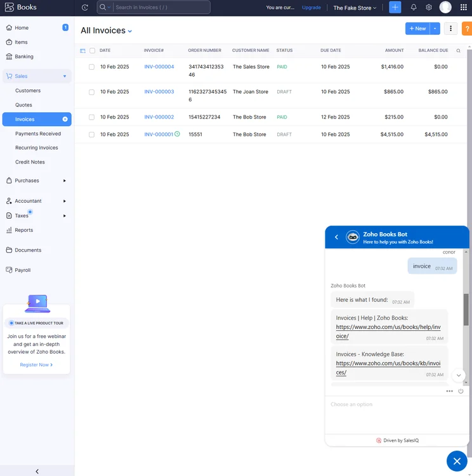Open the New button dropdown arrow
Image resolution: width=472 pixels, height=476 pixels.
coord(435,29)
